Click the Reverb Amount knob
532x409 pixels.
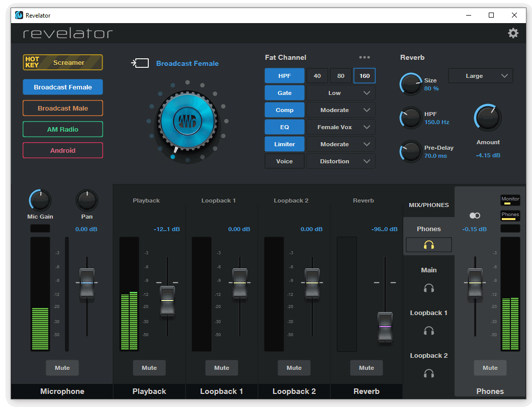click(x=488, y=118)
